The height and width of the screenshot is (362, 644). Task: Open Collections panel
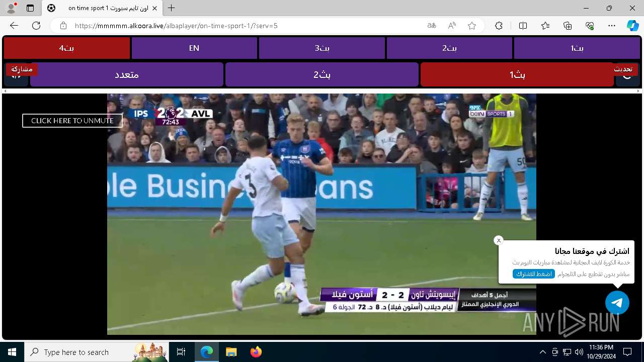568,26
